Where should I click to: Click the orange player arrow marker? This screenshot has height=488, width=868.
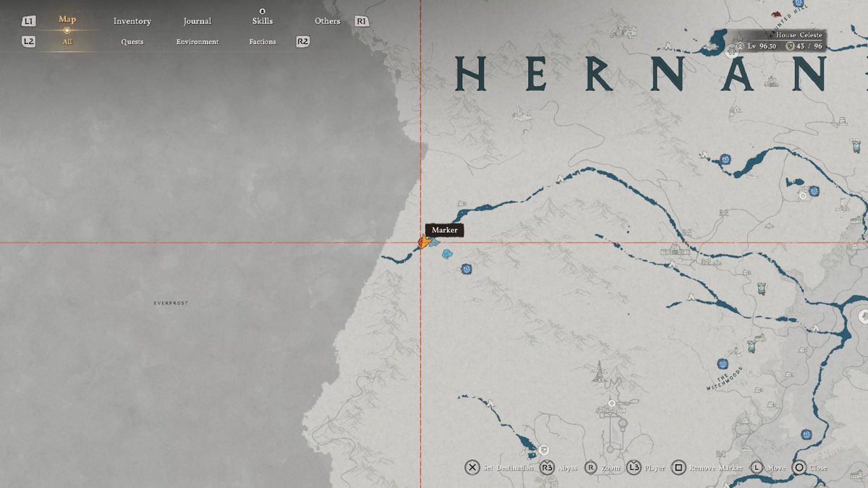(423, 241)
